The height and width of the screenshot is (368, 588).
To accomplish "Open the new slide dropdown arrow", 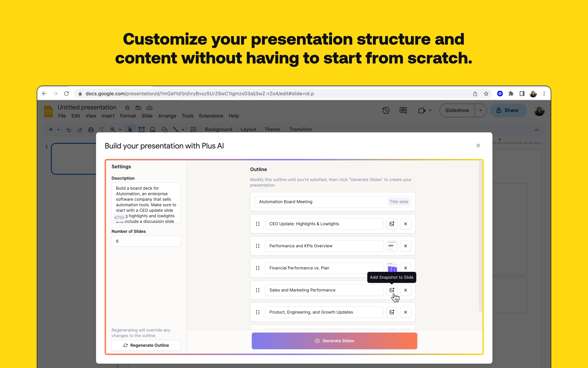I will point(58,129).
